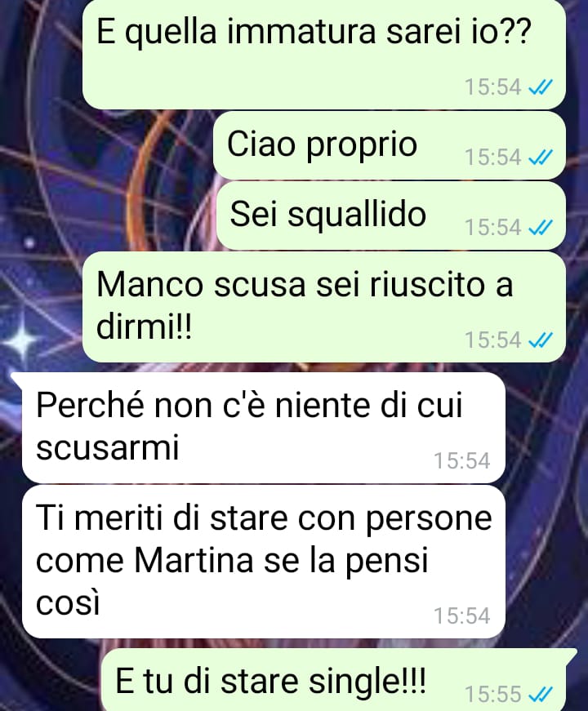Tap the read receipt ticks on 'E quella immatura sarei io??'
This screenshot has width=588, height=711.
[x=541, y=87]
